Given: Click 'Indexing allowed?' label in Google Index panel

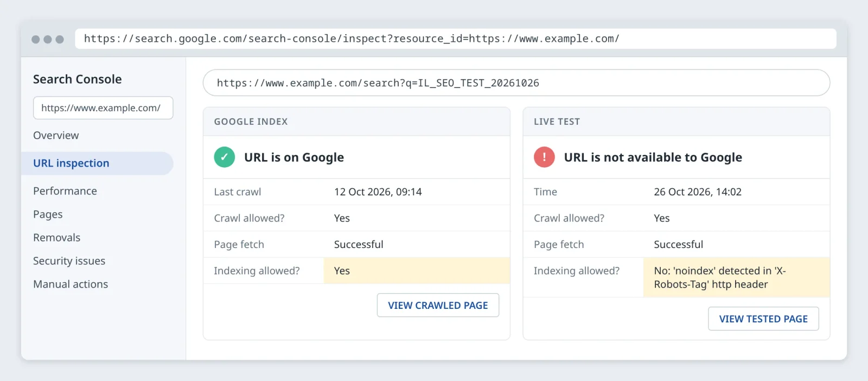Looking at the screenshot, I should [x=257, y=271].
